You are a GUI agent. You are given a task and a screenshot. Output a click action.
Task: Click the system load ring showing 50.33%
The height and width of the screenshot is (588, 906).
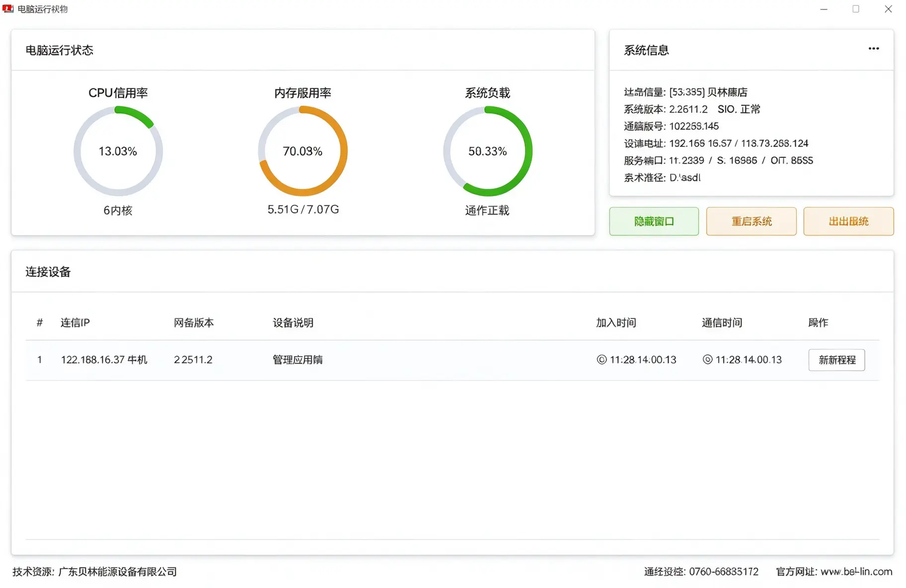487,151
